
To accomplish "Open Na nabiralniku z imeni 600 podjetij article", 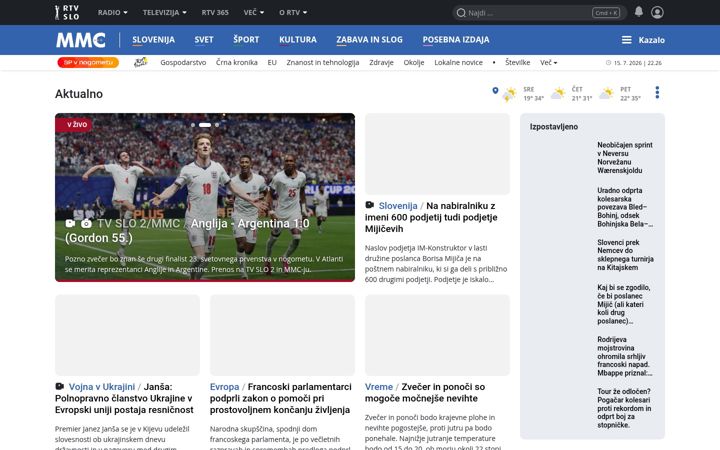I will 431,217.
